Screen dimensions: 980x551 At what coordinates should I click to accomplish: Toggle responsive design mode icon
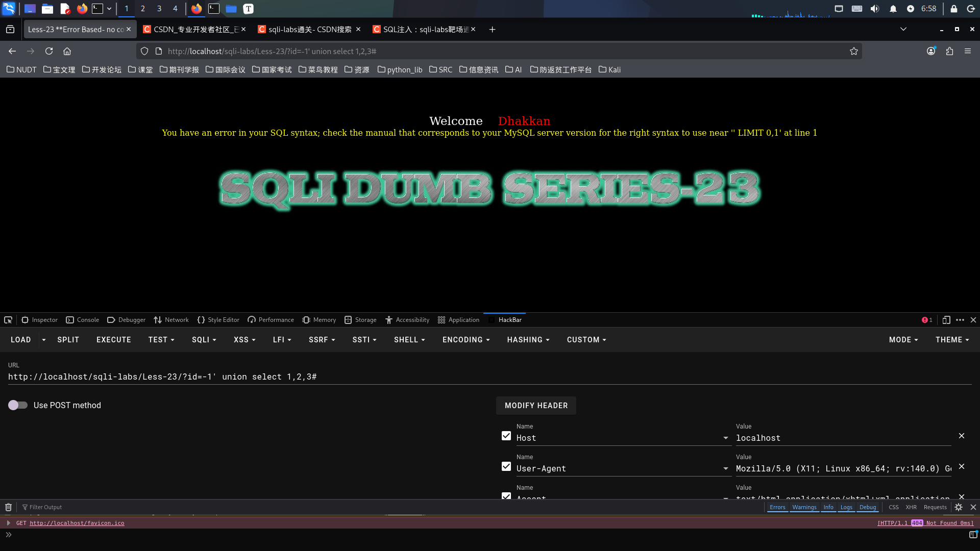(946, 320)
